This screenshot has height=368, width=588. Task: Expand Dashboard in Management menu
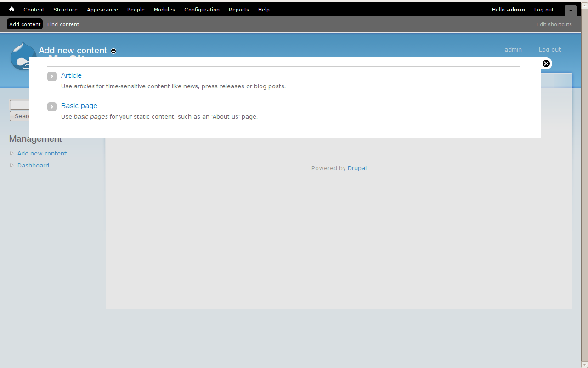pyautogui.click(x=11, y=165)
